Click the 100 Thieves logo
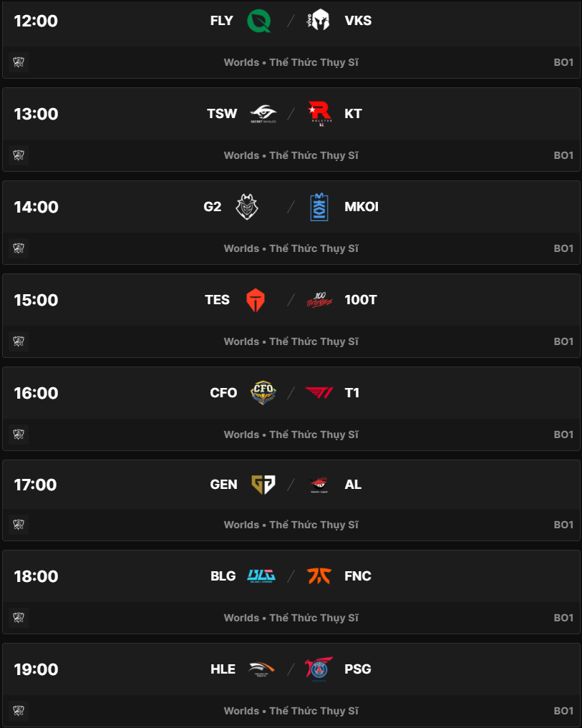This screenshot has width=582, height=728. pyautogui.click(x=319, y=300)
